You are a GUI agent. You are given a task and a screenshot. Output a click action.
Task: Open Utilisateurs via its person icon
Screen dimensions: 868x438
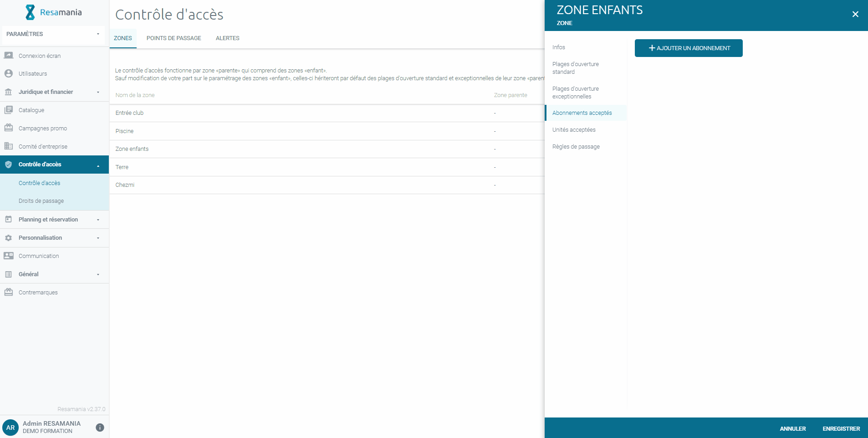8,73
